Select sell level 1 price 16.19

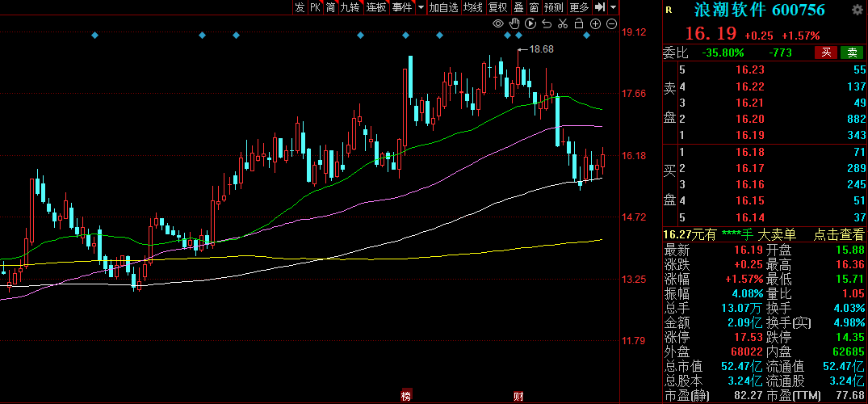(x=749, y=135)
